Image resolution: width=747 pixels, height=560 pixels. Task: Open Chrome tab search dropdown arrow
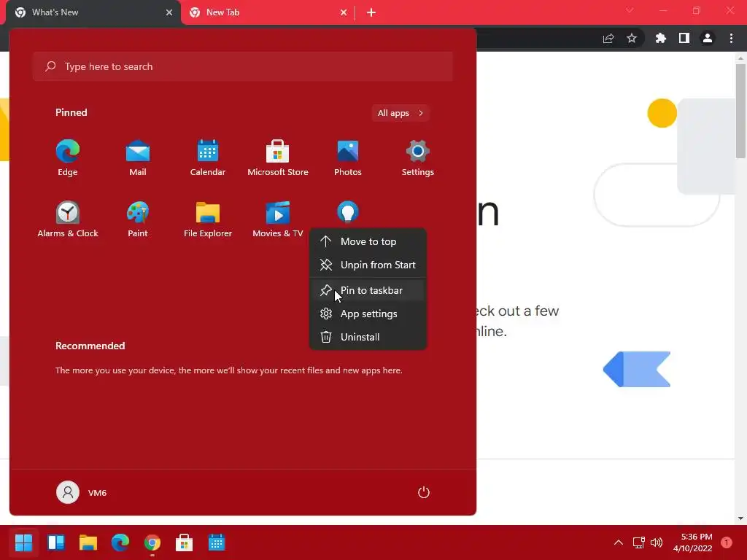[630, 10]
